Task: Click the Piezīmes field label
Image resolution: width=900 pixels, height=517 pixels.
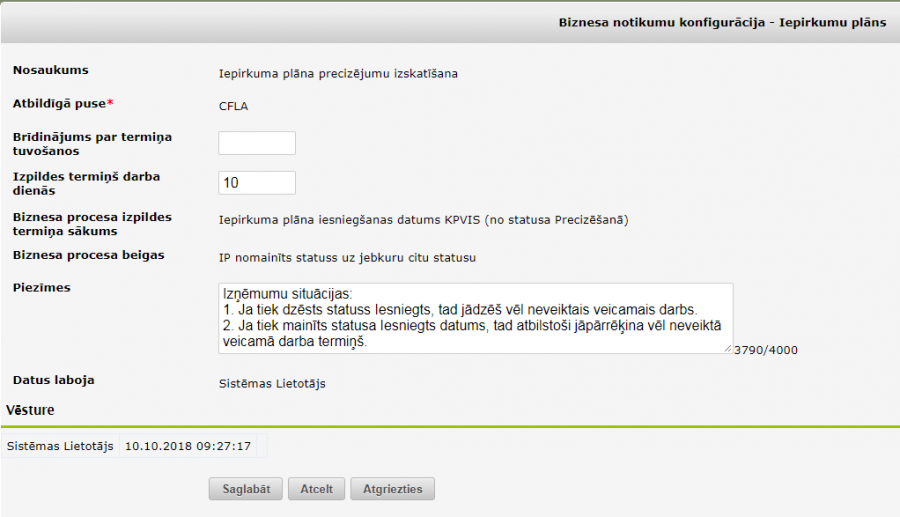Action: pyautogui.click(x=41, y=288)
